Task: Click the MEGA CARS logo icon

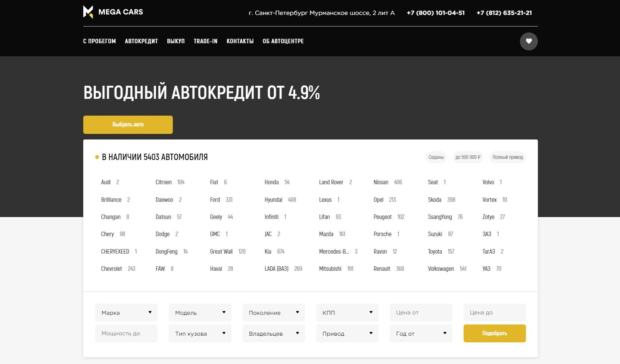Action: pyautogui.click(x=88, y=12)
